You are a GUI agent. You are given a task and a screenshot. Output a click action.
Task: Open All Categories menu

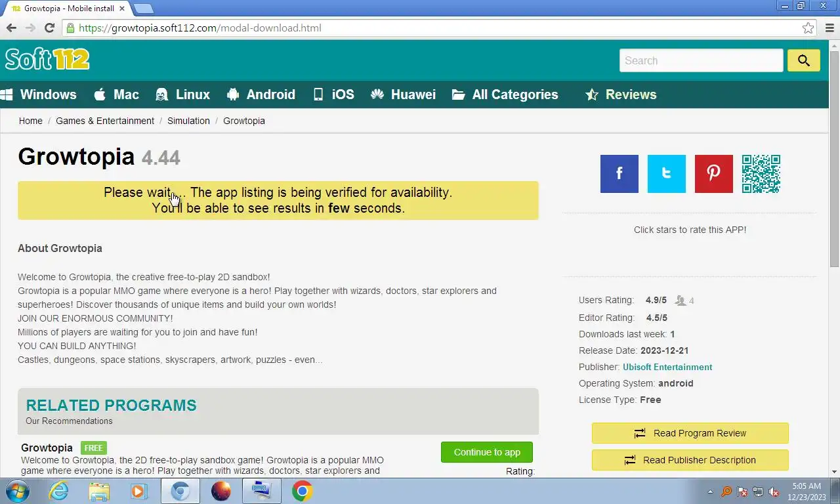[505, 94]
